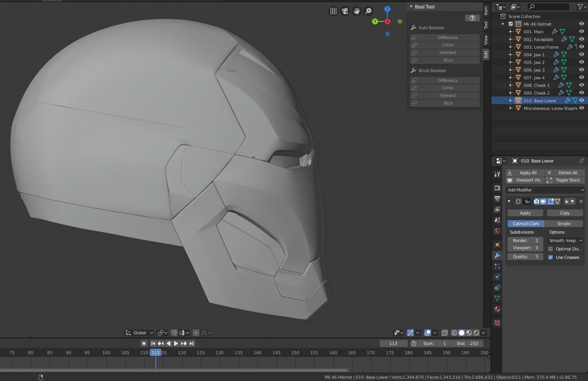Click the Render subdivisions value field
The image size is (588, 381).
tap(525, 240)
